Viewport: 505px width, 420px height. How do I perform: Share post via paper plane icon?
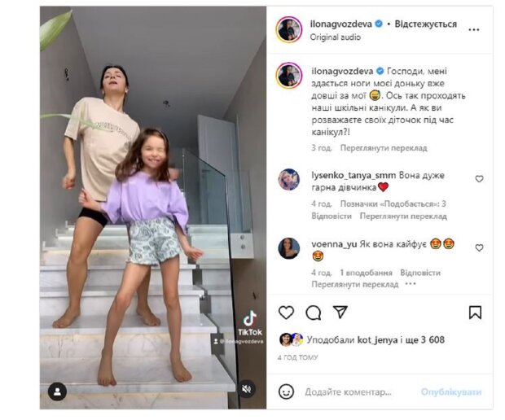[340, 312]
